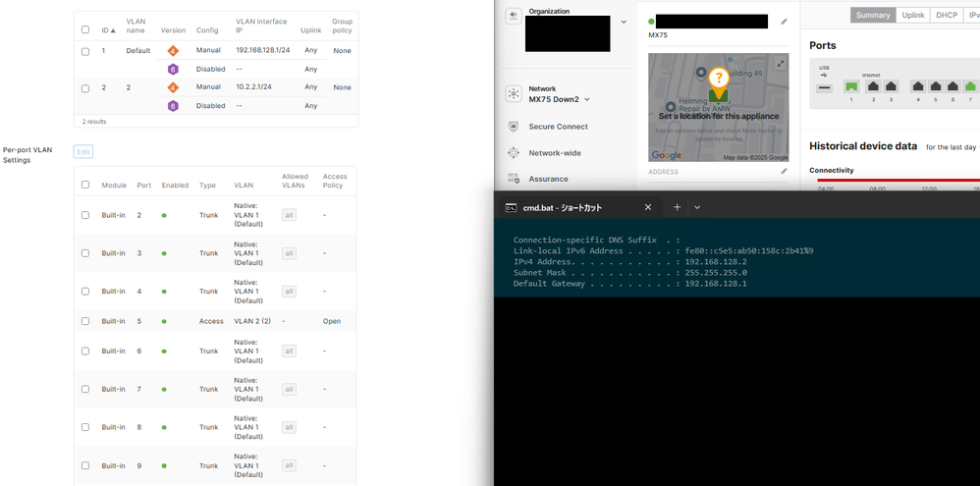
Task: Switch to the Uplink tab
Action: click(x=912, y=15)
